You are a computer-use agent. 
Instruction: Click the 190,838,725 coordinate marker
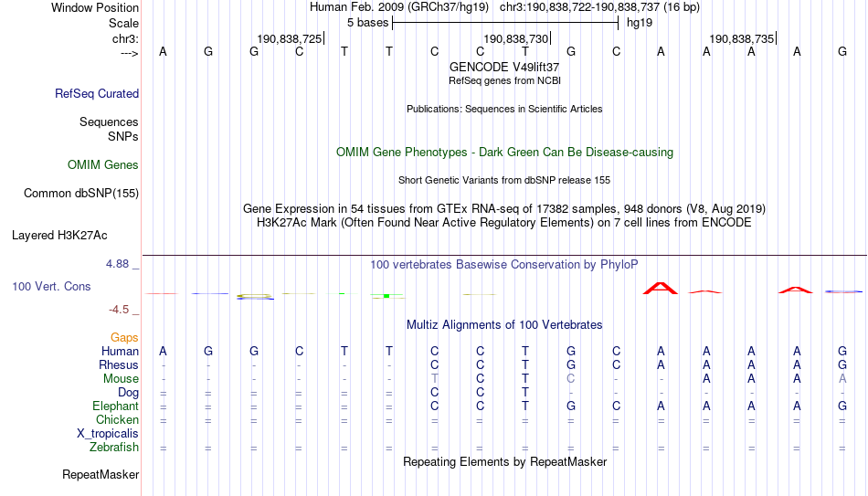(290, 38)
